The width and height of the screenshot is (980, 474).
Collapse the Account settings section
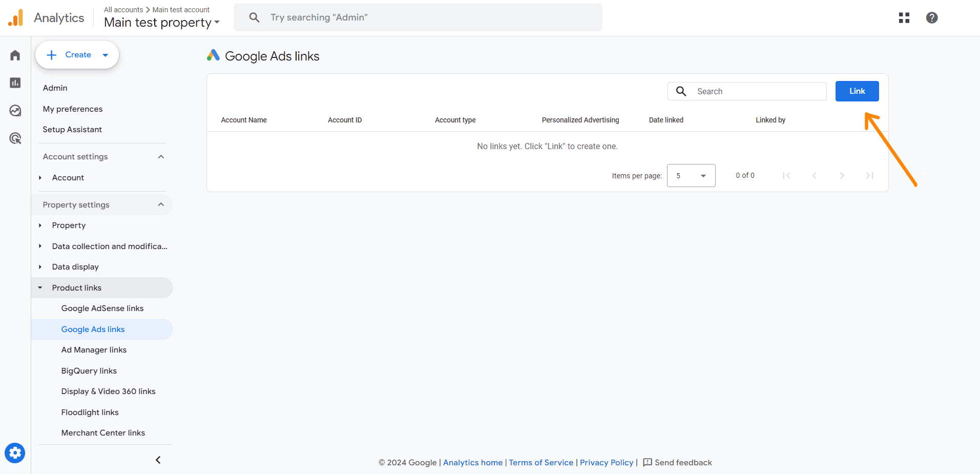coord(161,157)
